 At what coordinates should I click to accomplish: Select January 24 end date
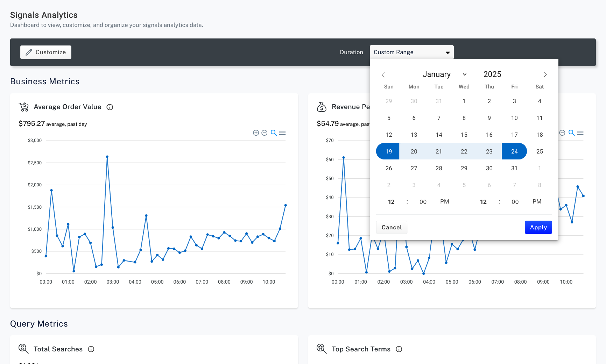[514, 151]
